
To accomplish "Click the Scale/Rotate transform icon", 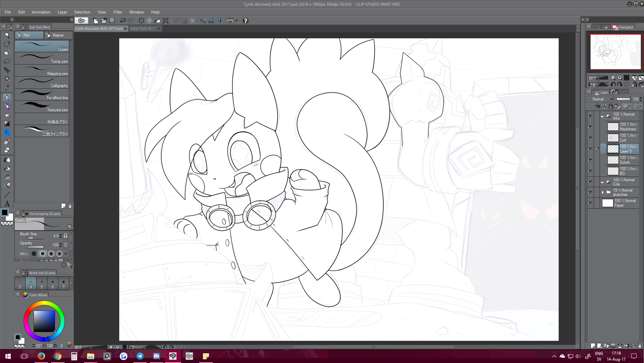I will click(166, 21).
